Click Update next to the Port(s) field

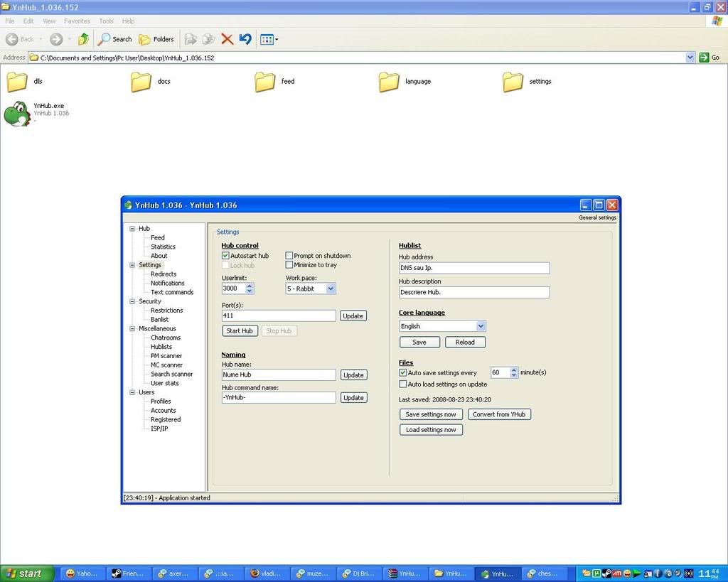coord(353,316)
